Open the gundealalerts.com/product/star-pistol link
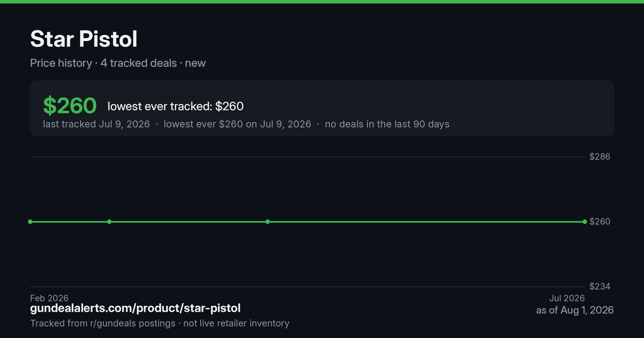Image resolution: width=644 pixels, height=338 pixels. (135, 308)
